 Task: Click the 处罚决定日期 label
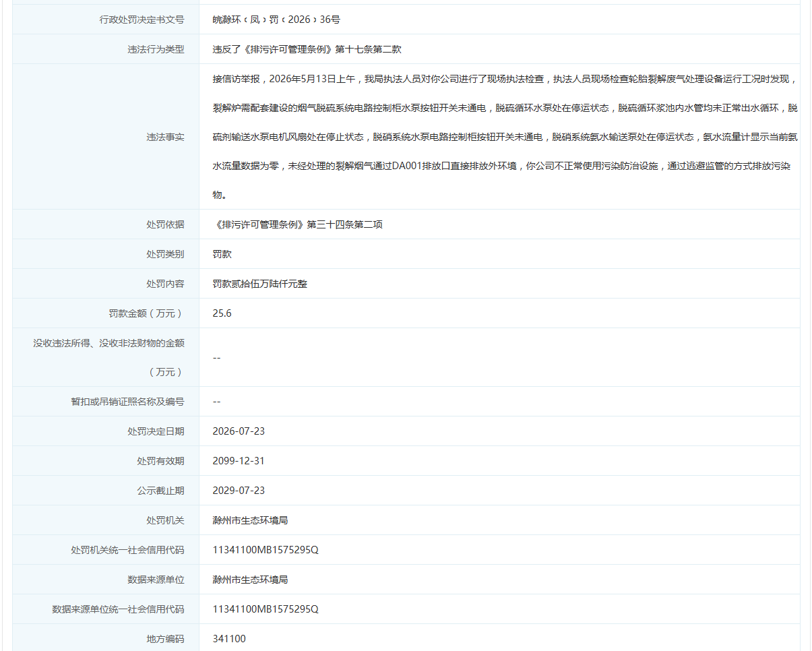click(156, 431)
